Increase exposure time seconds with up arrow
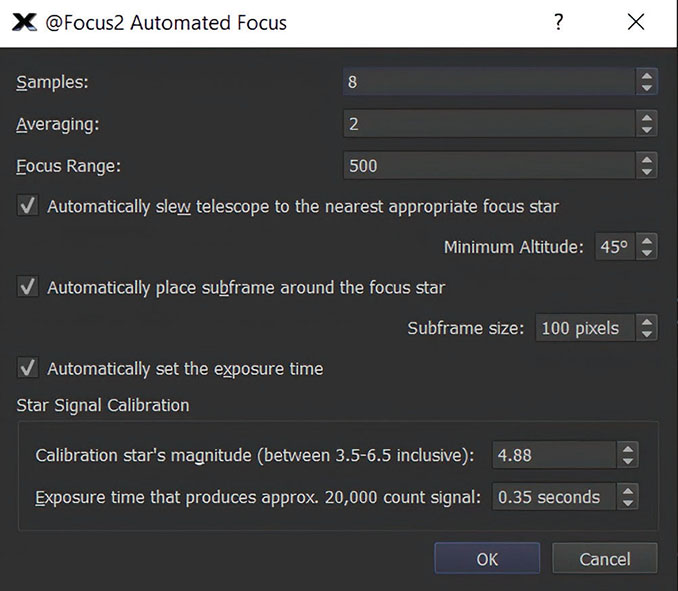This screenshot has width=678, height=591. [628, 492]
